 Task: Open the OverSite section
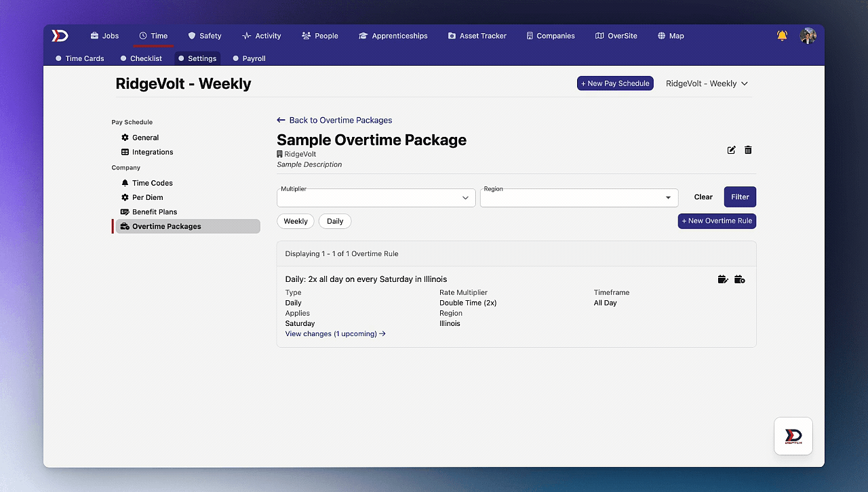616,36
